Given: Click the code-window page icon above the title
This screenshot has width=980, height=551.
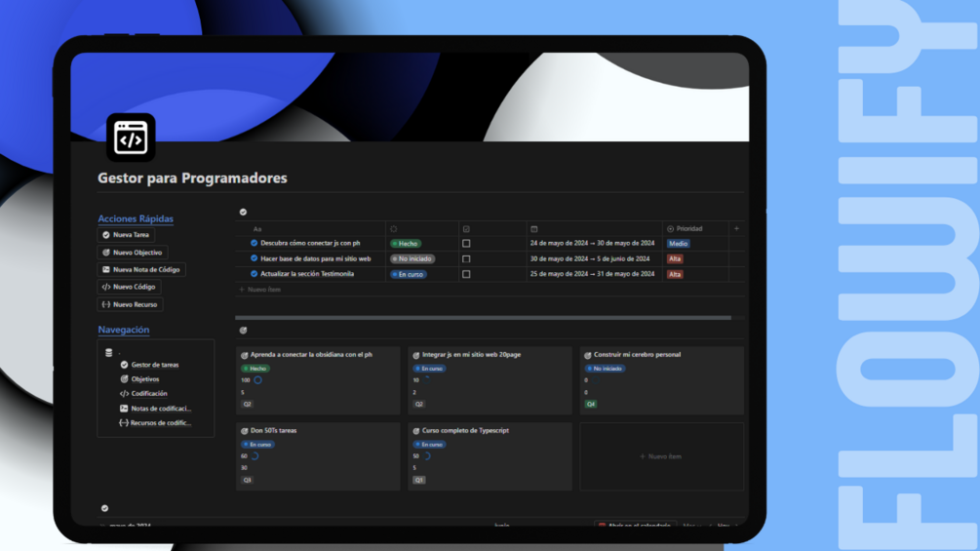Looking at the screenshot, I should pos(131,138).
